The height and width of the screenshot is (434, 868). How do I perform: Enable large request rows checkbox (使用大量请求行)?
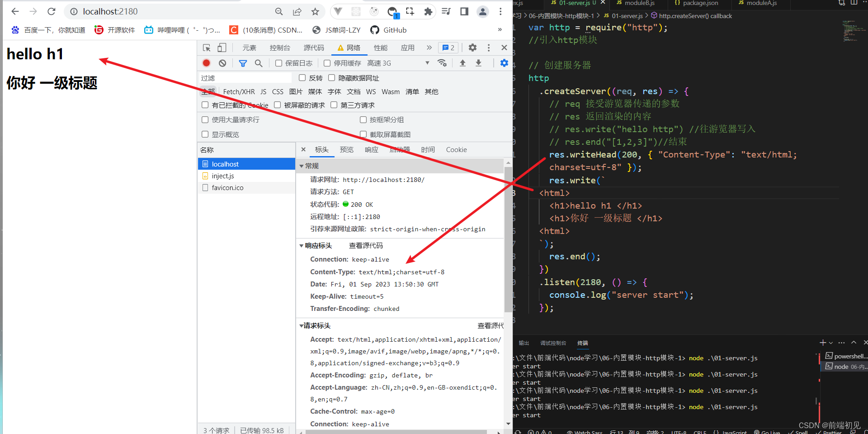(205, 119)
